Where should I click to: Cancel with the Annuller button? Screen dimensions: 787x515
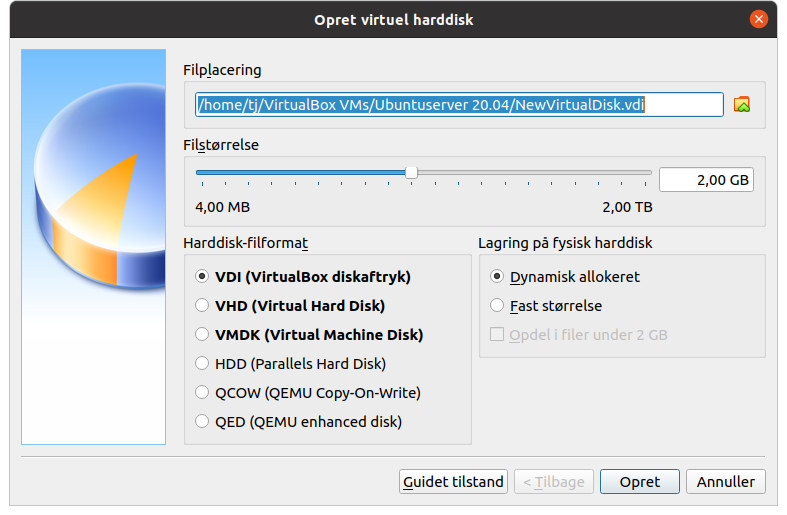[x=726, y=482]
